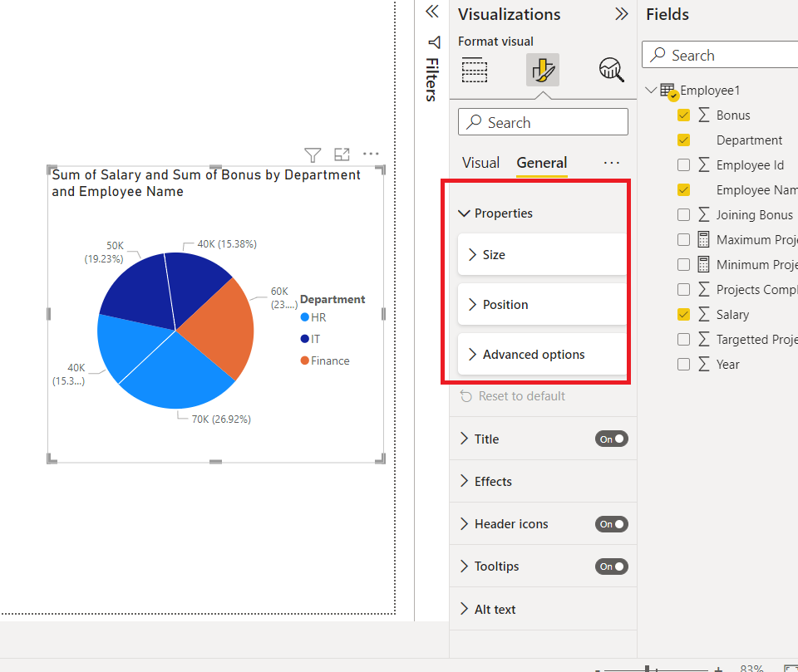The image size is (798, 672).
Task: Uncheck the Bonus field checkbox
Action: point(683,115)
